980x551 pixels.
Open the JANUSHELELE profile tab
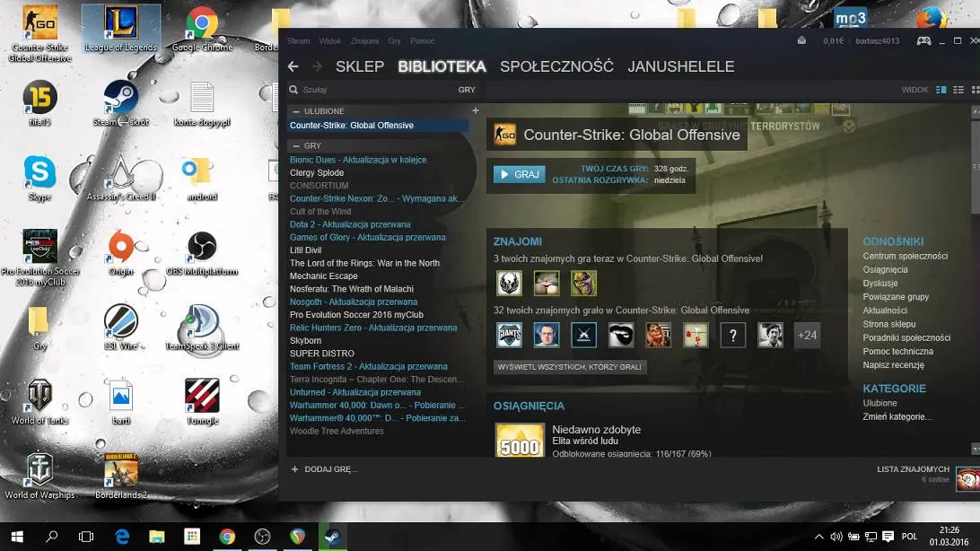[x=680, y=66]
